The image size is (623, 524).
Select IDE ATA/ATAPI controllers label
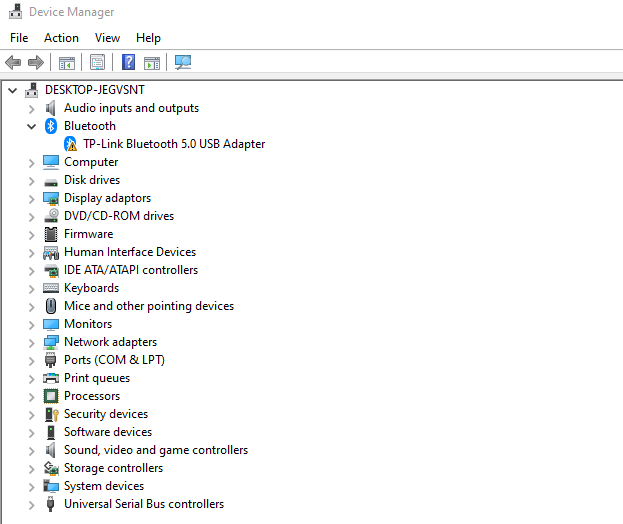pos(131,270)
